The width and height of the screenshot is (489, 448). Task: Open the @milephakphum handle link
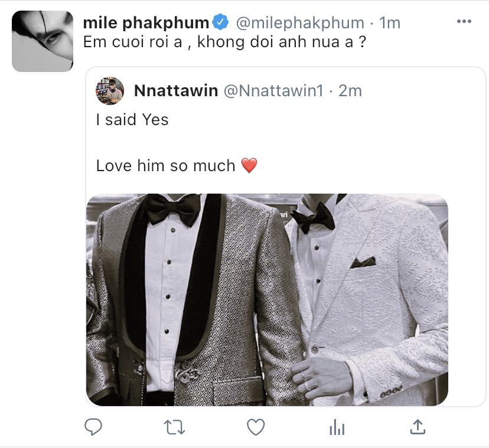coord(300,23)
